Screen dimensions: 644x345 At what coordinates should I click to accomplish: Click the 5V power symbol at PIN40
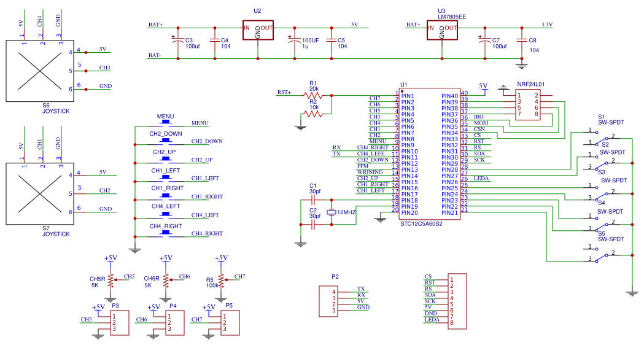(x=483, y=88)
